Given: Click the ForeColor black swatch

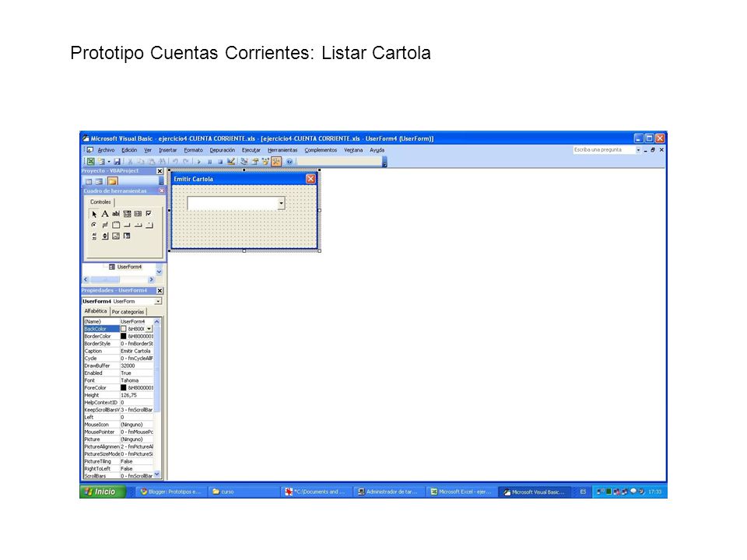Looking at the screenshot, I should 124,387.
